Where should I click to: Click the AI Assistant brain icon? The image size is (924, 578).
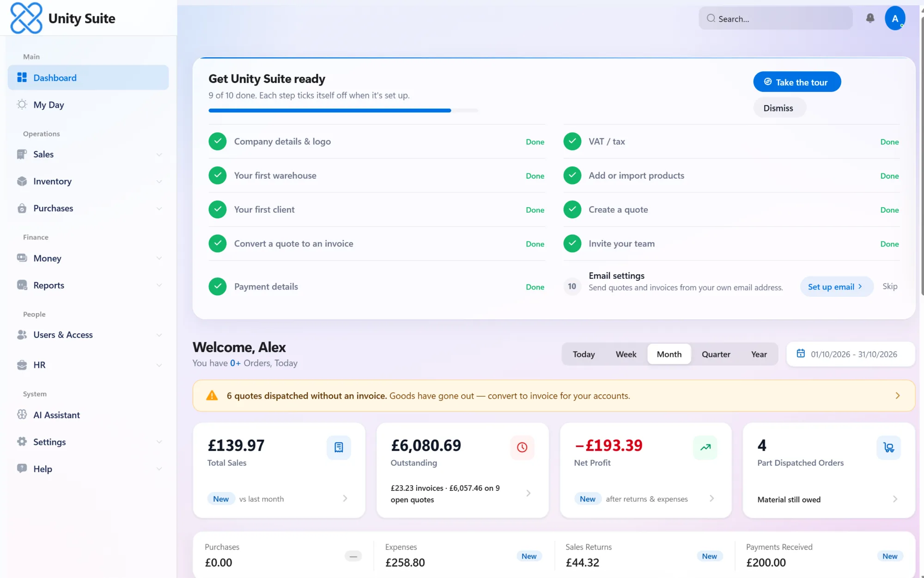coord(22,415)
